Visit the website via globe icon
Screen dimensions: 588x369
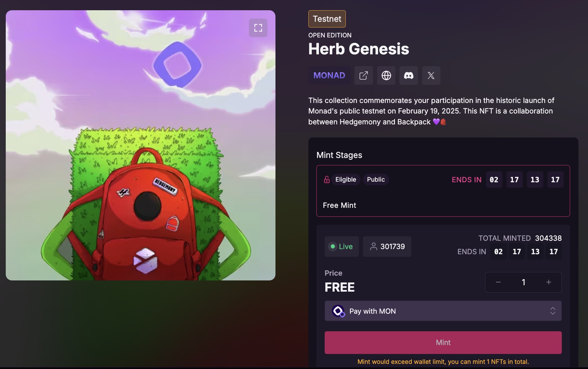(x=386, y=75)
